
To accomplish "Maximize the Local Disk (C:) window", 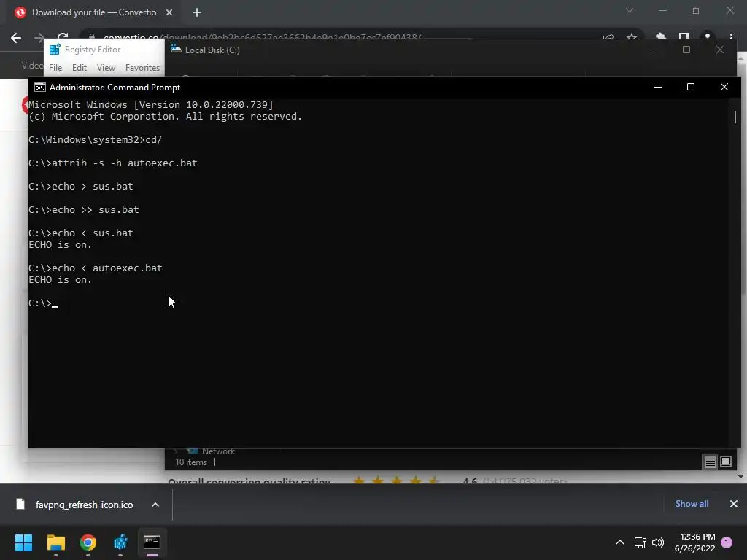I will pyautogui.click(x=686, y=50).
